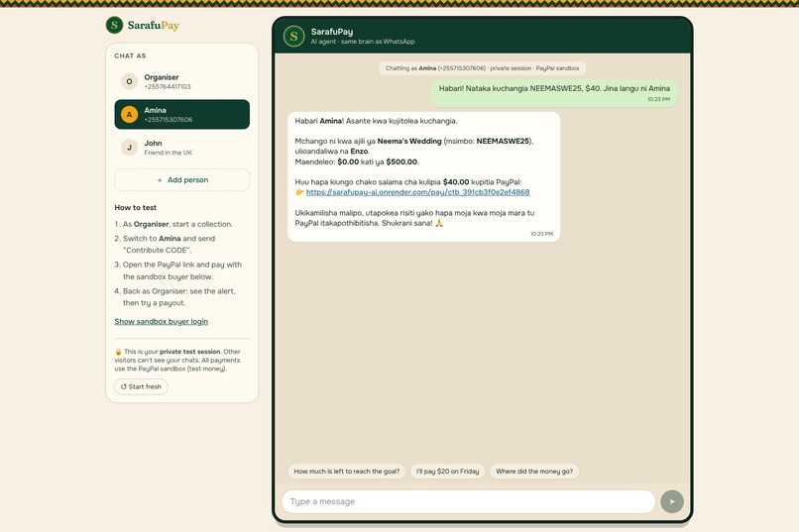Select John, friend in the UK

pyautogui.click(x=182, y=148)
